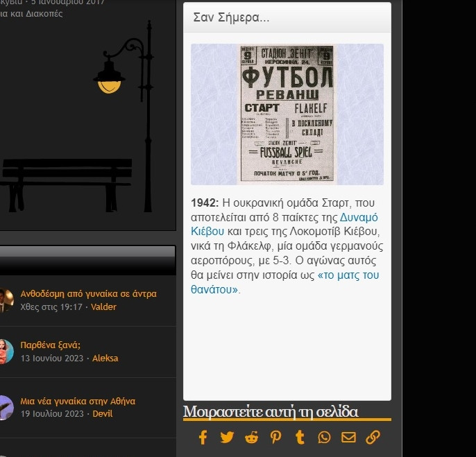
Task: View profile of user Aleksa
Action: pos(105,358)
